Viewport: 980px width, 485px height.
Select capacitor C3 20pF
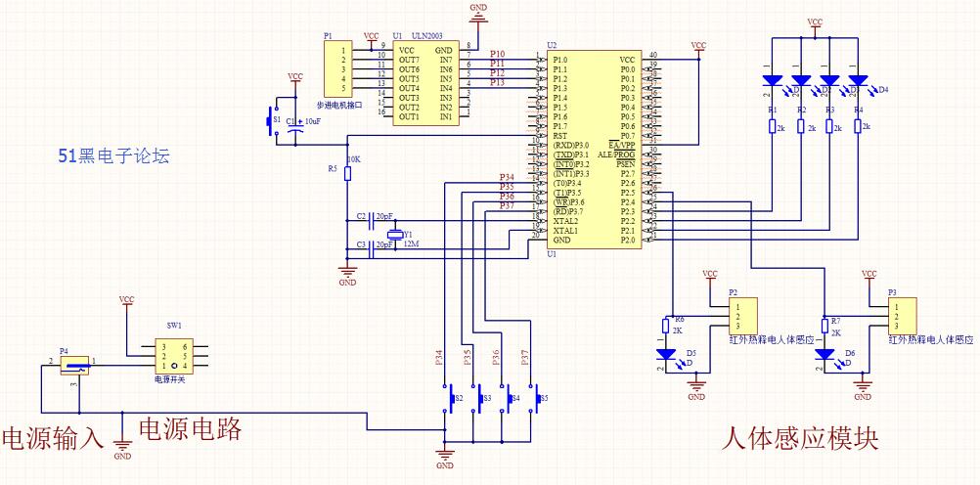point(372,249)
